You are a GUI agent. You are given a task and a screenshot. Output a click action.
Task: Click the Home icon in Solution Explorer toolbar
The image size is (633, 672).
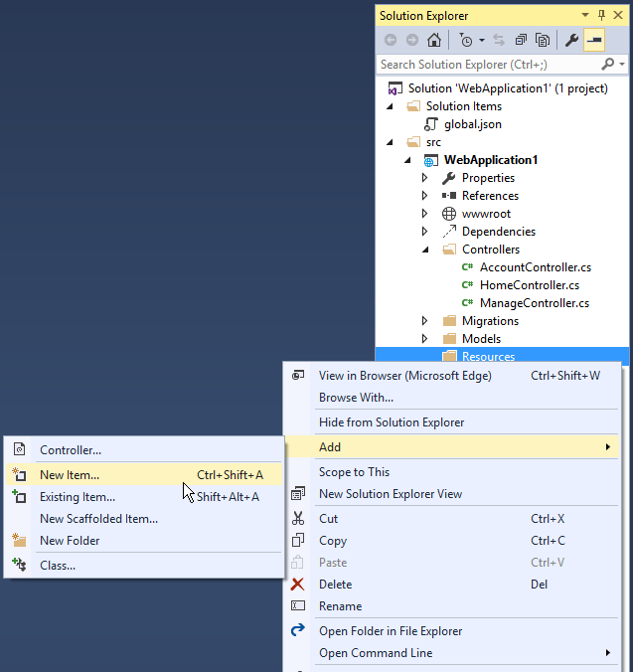point(434,40)
